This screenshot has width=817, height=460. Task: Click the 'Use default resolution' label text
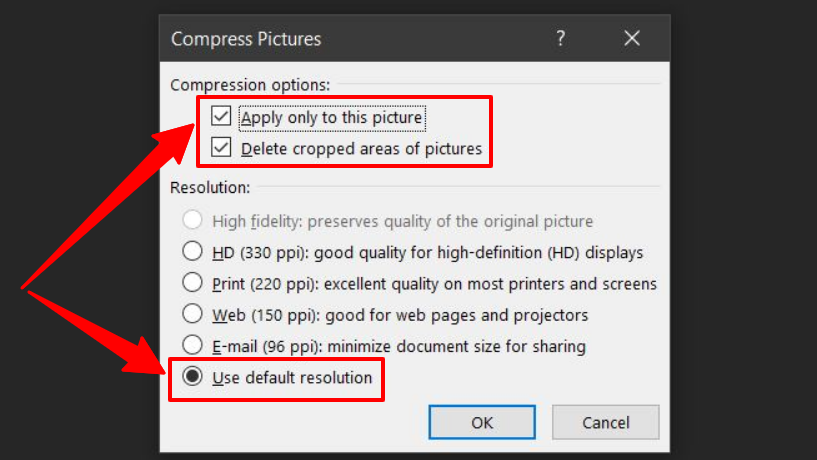[292, 378]
